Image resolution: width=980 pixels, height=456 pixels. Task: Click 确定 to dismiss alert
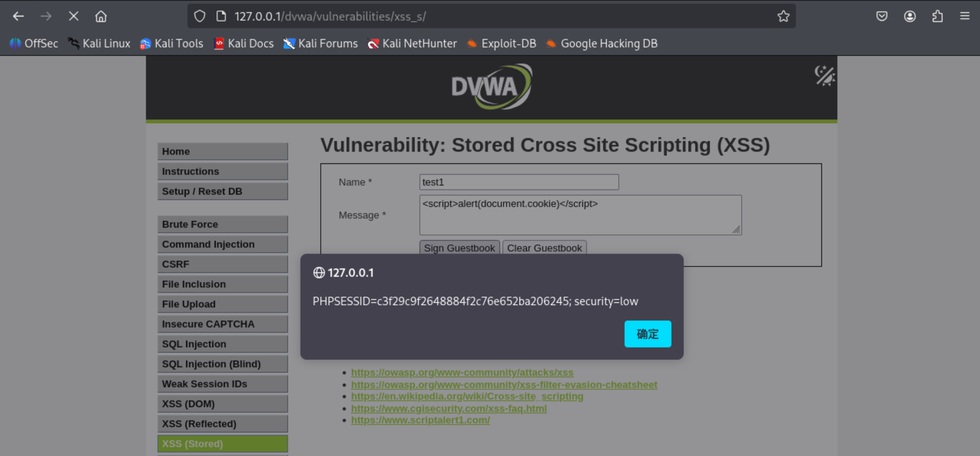tap(647, 334)
